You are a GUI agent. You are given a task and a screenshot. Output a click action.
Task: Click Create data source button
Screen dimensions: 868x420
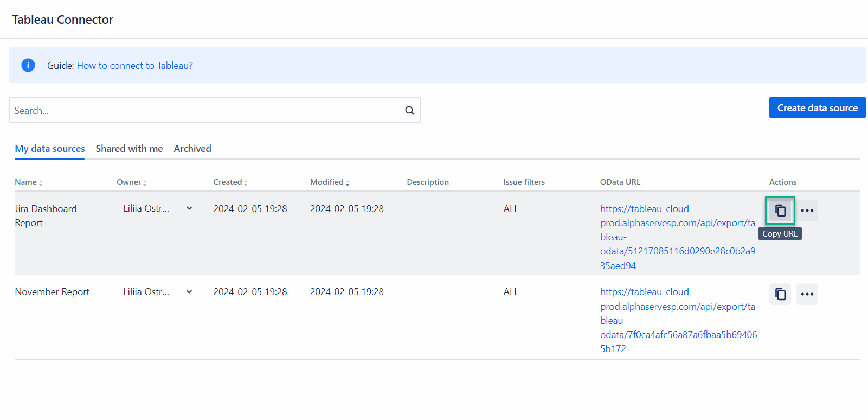click(x=818, y=107)
